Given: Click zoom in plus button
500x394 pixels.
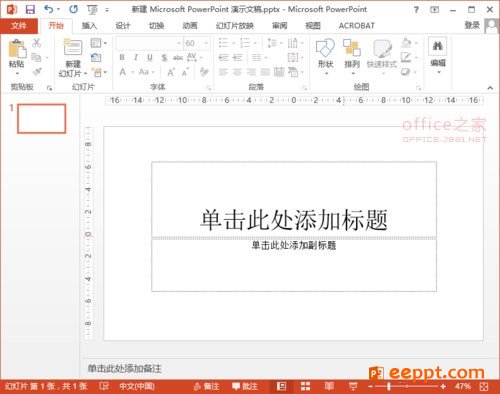Looking at the screenshot, I should click(443, 387).
